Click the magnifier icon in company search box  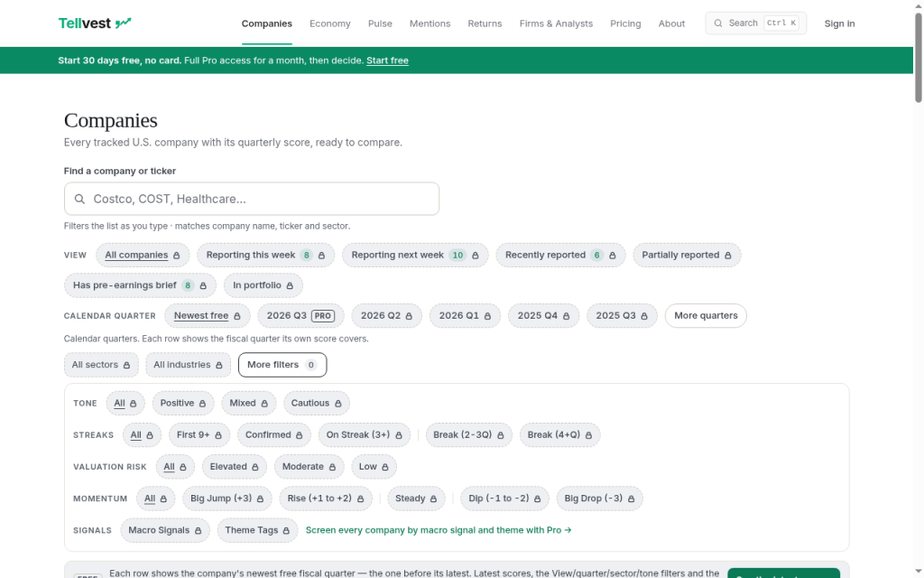coord(79,199)
